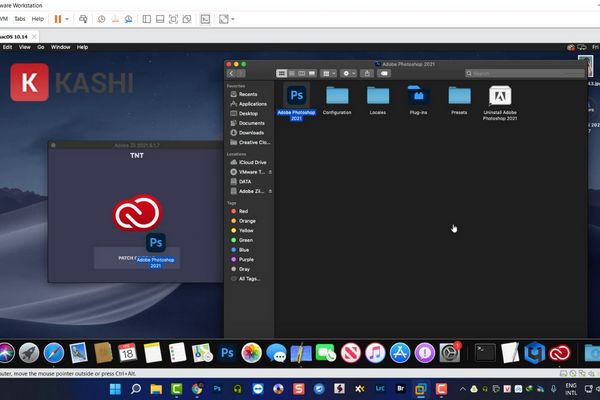The width and height of the screenshot is (600, 400).
Task: Take a VM snapshot using clock icon
Action: pyautogui.click(x=101, y=19)
